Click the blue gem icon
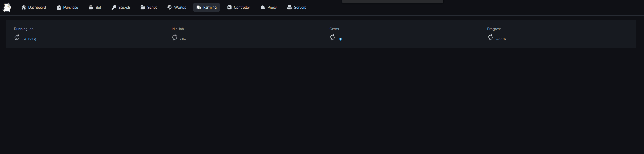The height and width of the screenshot is (154, 644). pos(340,39)
